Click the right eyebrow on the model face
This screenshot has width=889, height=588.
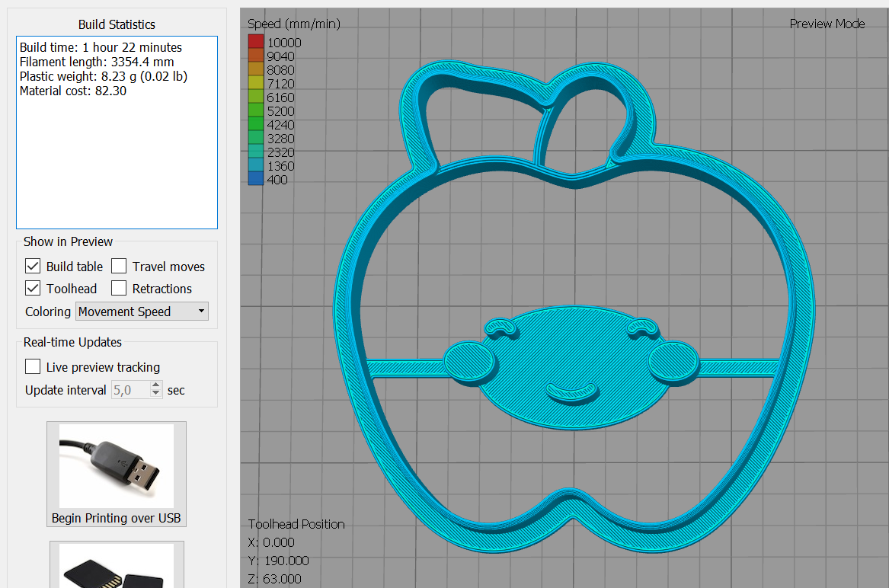pyautogui.click(x=643, y=328)
